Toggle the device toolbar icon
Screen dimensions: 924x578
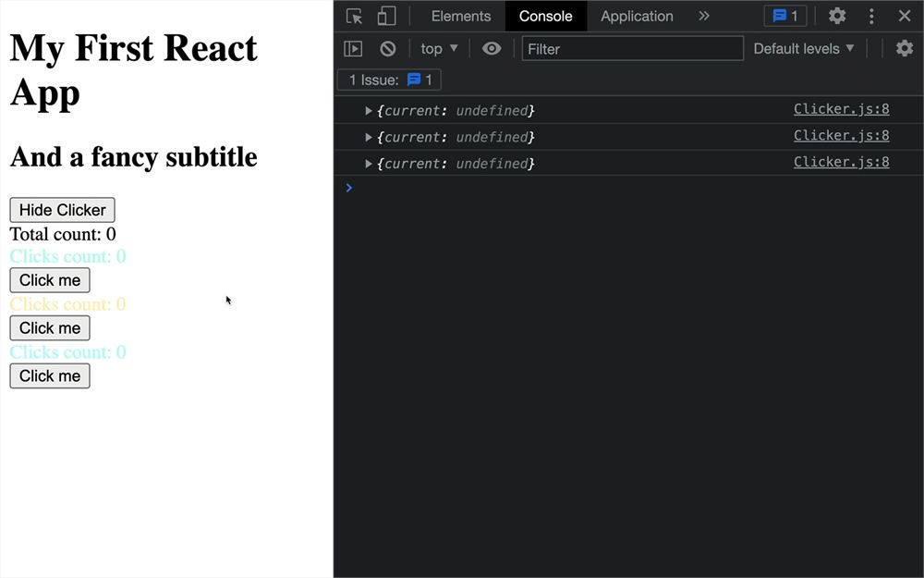pyautogui.click(x=386, y=16)
